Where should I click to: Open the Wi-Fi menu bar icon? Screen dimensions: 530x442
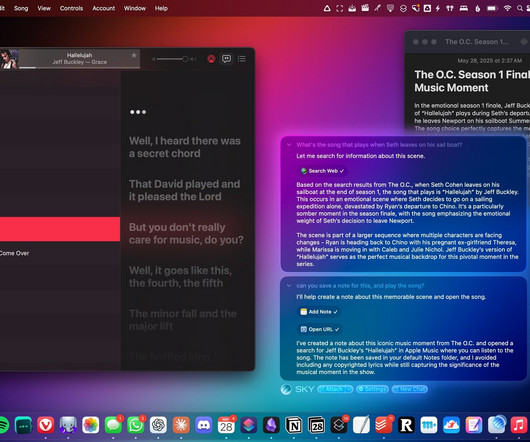pyautogui.click(x=507, y=8)
